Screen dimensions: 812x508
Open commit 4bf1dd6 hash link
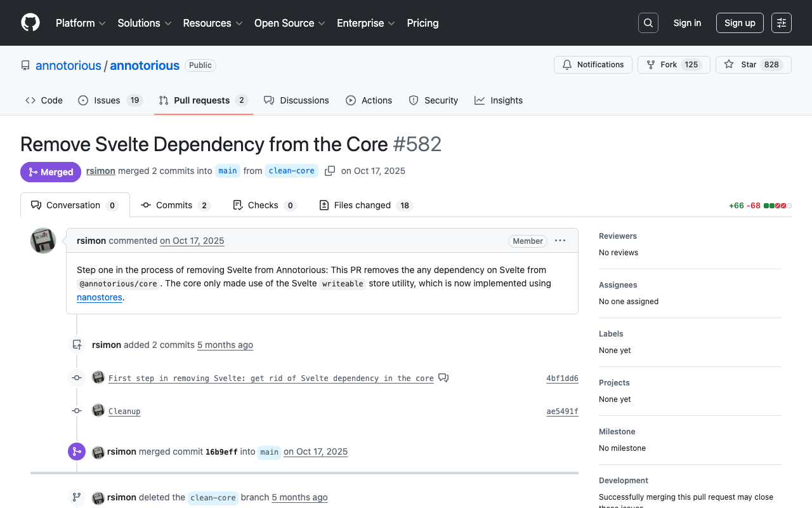click(x=562, y=378)
